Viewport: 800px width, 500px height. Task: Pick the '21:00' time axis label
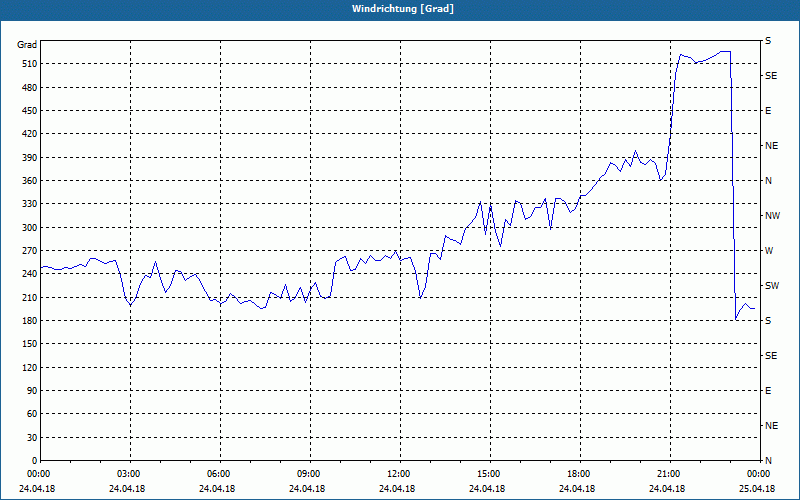pos(669,474)
